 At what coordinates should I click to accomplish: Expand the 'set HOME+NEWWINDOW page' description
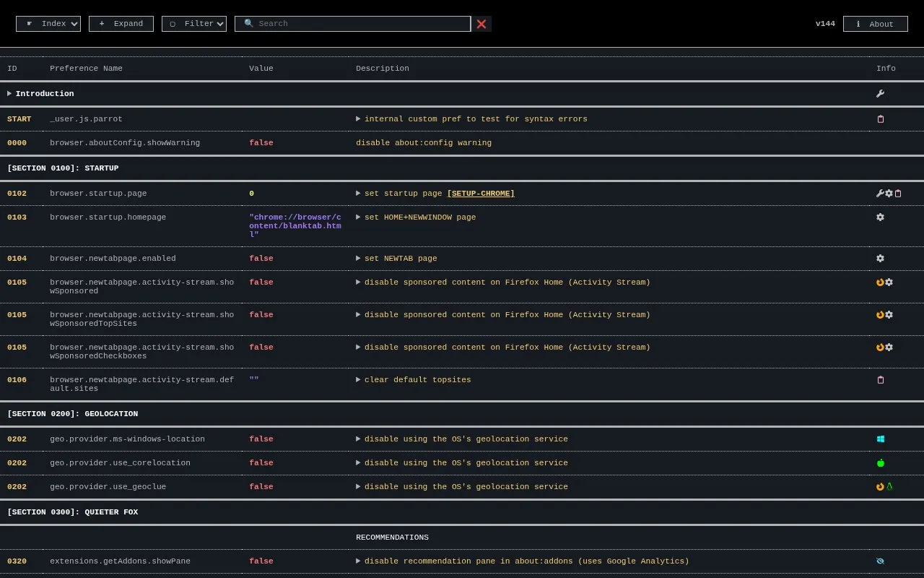(358, 217)
